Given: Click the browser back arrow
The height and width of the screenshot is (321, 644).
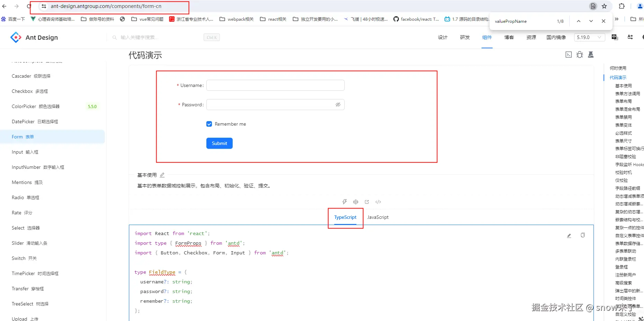Looking at the screenshot, I should tap(4, 6).
